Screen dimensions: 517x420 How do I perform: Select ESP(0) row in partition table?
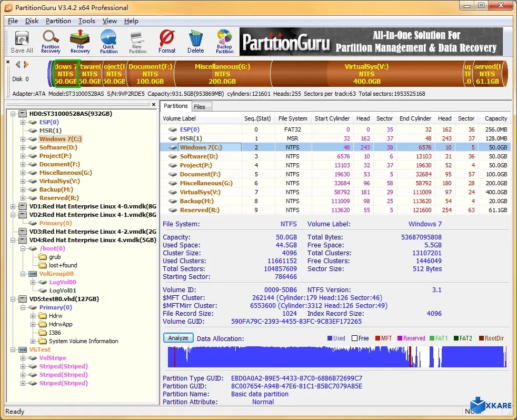335,129
